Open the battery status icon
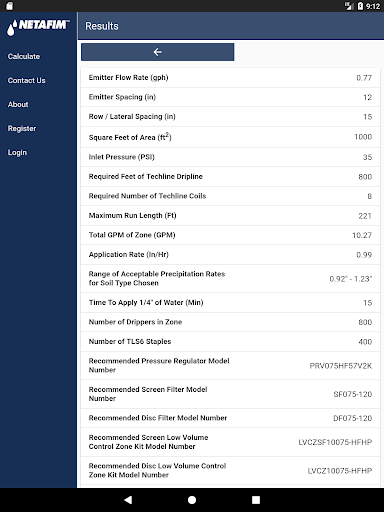The image size is (384, 512). coord(360,6)
